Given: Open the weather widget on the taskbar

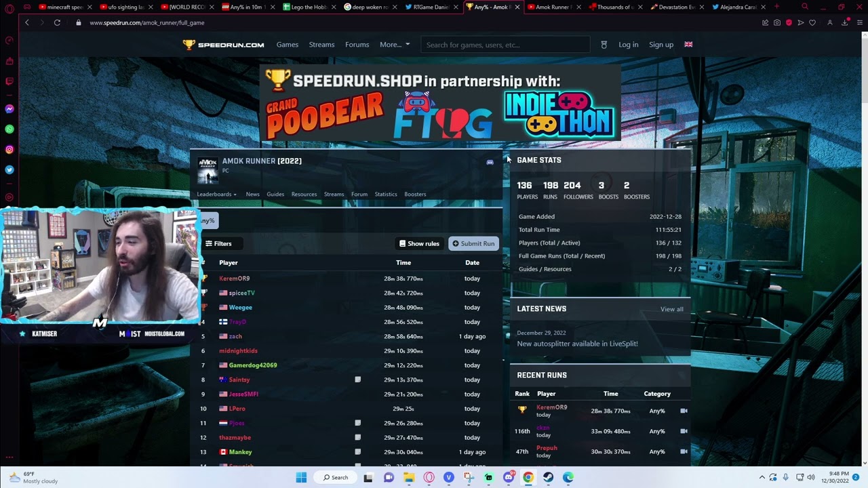Looking at the screenshot, I should [x=33, y=477].
